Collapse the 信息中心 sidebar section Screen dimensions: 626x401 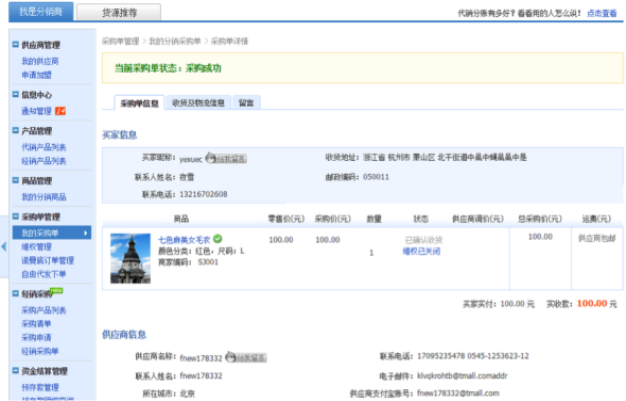14,95
